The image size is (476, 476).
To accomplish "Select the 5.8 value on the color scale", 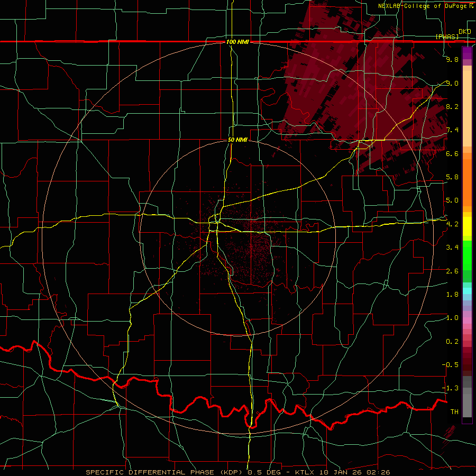I will pos(452,177).
